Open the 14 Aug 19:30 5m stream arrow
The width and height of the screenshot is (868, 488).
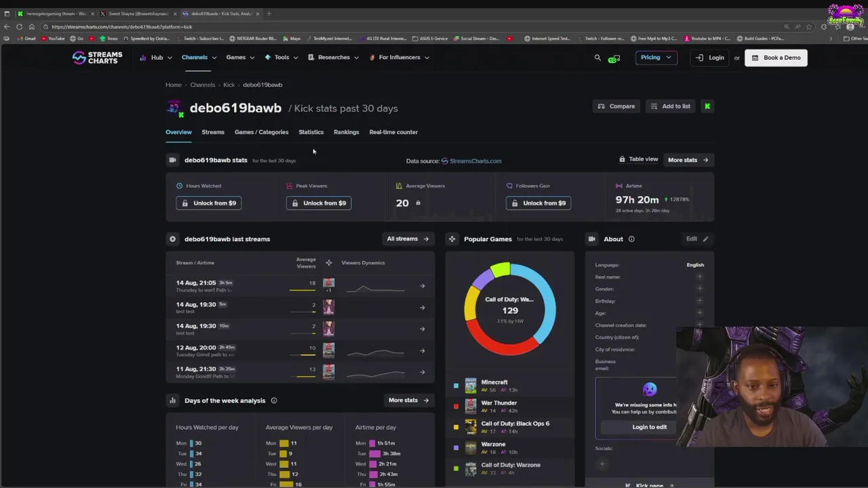point(422,308)
